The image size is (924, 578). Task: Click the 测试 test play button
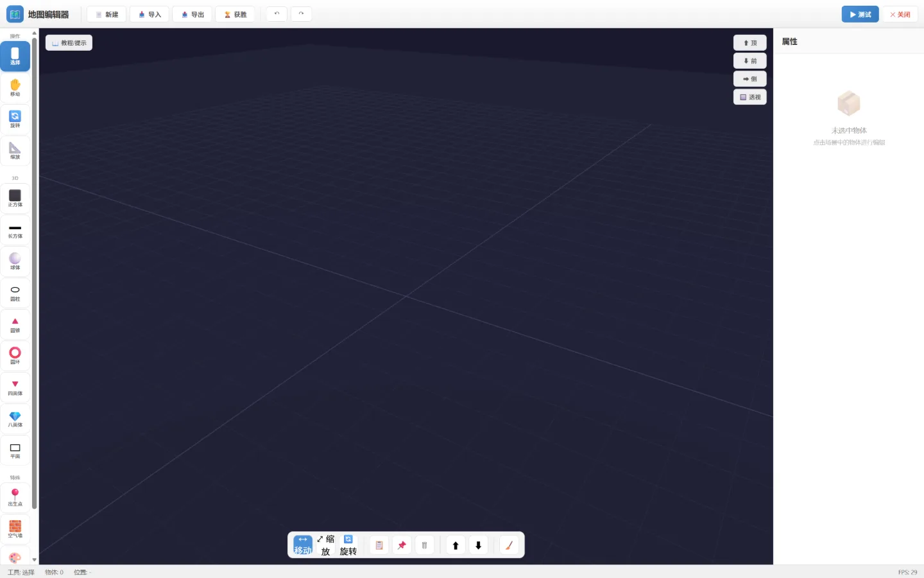tap(860, 14)
